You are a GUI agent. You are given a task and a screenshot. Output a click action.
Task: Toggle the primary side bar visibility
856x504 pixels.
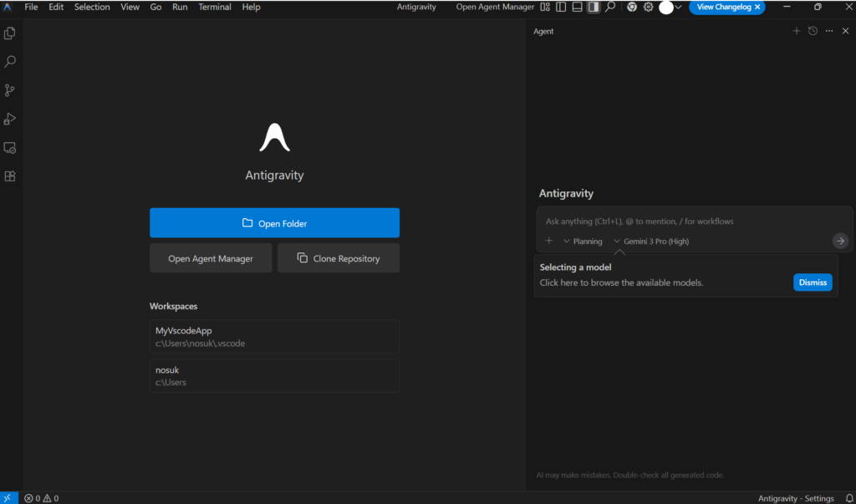pos(561,7)
